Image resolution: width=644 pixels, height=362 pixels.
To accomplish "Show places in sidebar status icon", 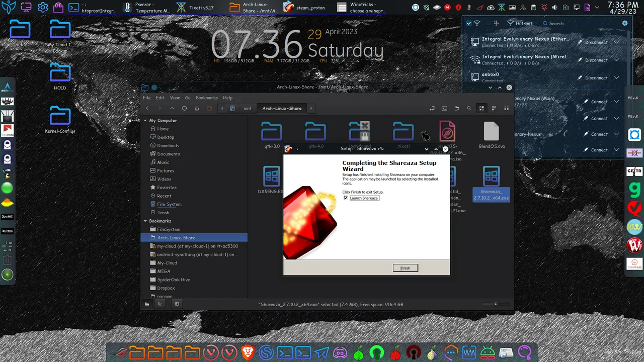I will point(147,304).
